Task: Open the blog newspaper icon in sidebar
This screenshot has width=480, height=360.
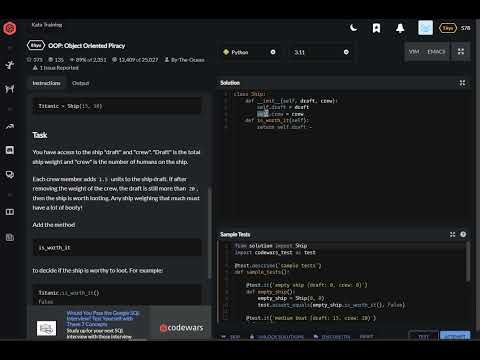Action: click(x=10, y=237)
